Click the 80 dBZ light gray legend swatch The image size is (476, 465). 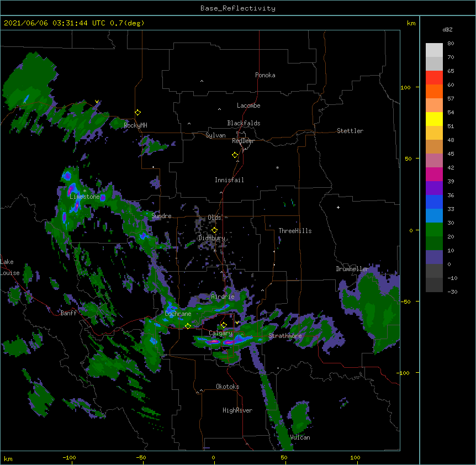434,50
